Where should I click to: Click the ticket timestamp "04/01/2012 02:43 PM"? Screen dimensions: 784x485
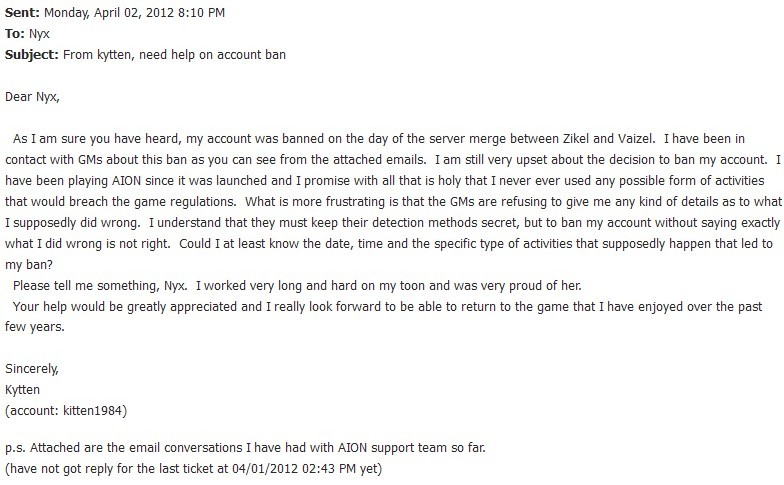(294, 468)
